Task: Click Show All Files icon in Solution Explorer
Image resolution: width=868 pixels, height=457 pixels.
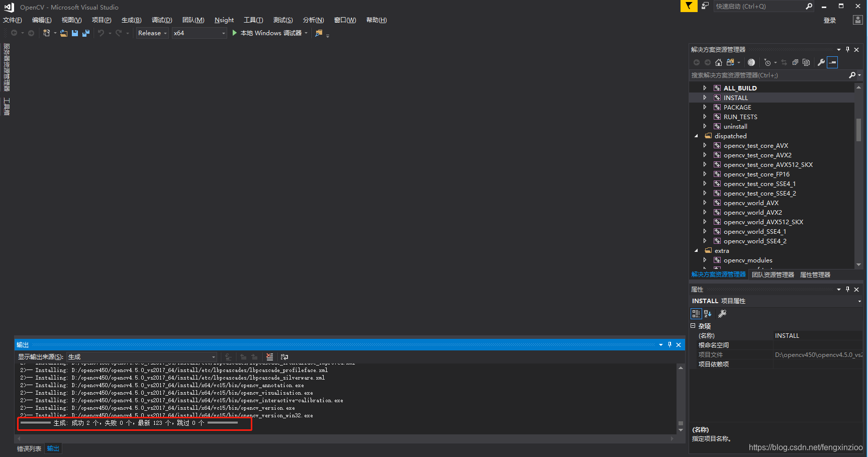Action: pos(806,62)
